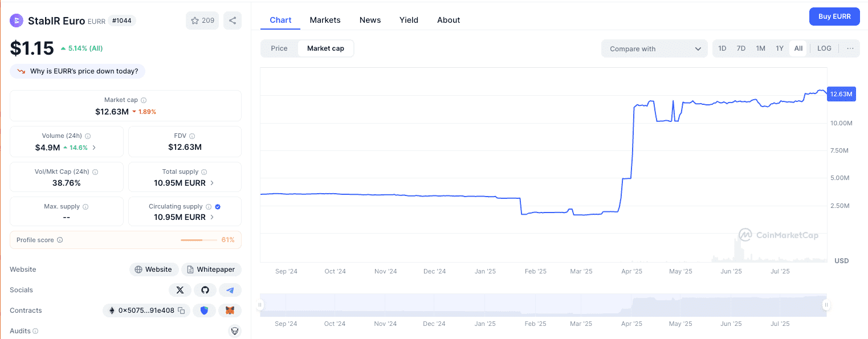This screenshot has height=339, width=868.
Task: Open the Telegram social link
Action: (230, 290)
